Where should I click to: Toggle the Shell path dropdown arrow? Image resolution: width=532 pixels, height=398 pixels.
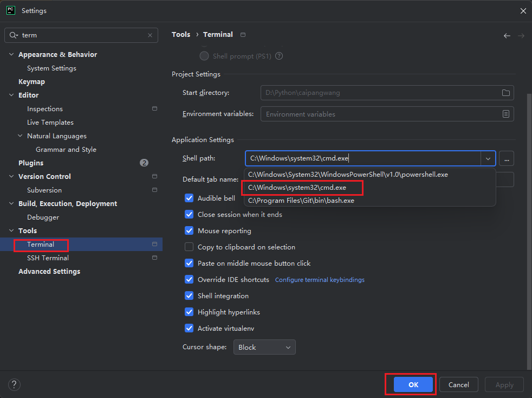[x=488, y=158]
